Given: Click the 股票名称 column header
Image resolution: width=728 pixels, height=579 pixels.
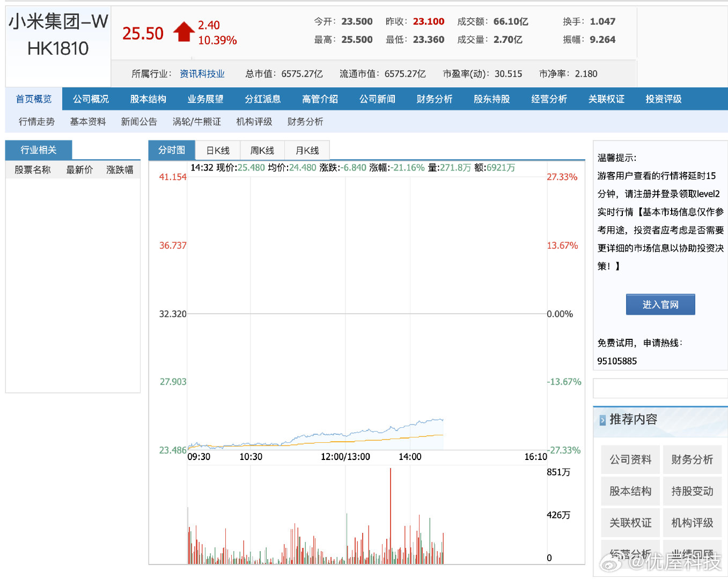Looking at the screenshot, I should point(33,170).
